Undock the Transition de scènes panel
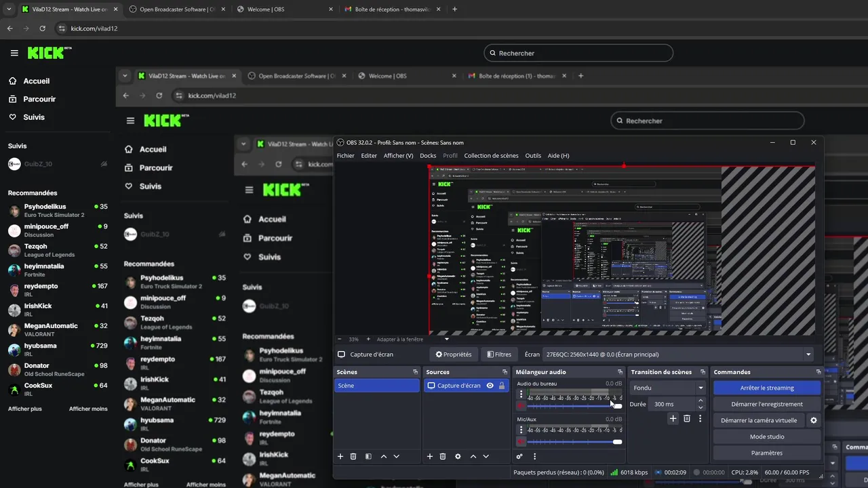This screenshot has width=868, height=488. [x=703, y=372]
